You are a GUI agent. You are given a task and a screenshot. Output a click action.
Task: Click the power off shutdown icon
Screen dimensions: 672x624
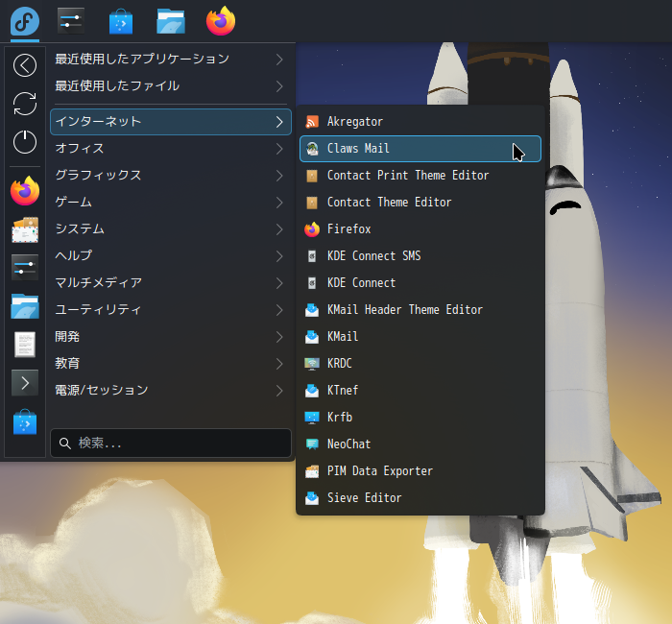tap(25, 142)
